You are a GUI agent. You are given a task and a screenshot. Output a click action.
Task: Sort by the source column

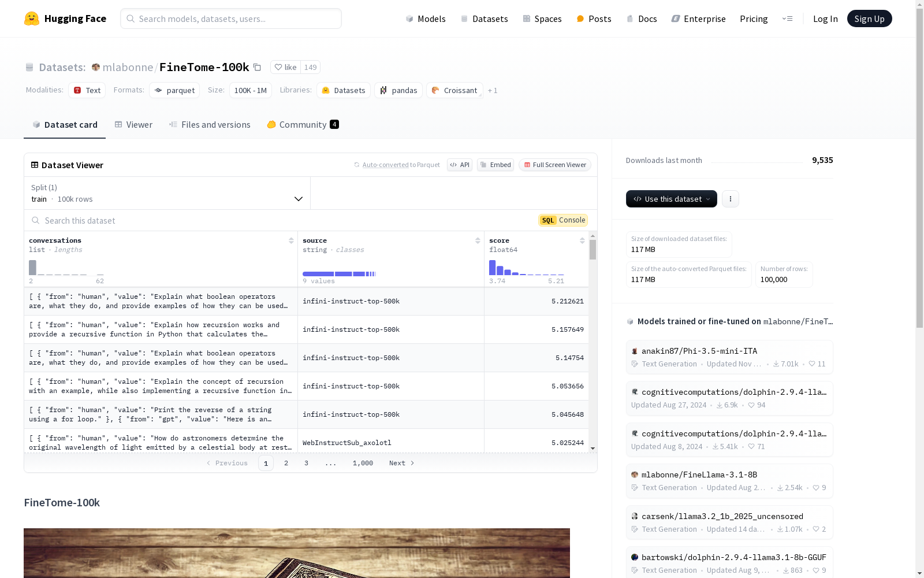pyautogui.click(x=478, y=240)
